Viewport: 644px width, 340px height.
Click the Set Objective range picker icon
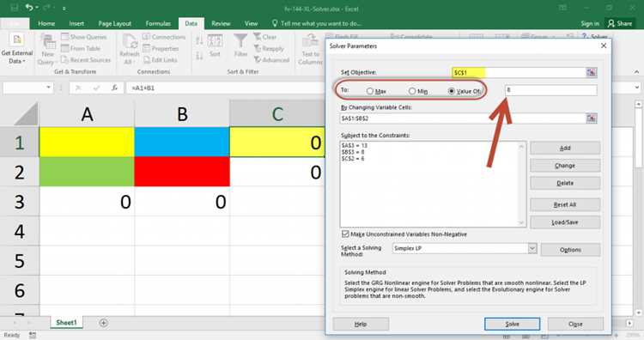(x=591, y=73)
